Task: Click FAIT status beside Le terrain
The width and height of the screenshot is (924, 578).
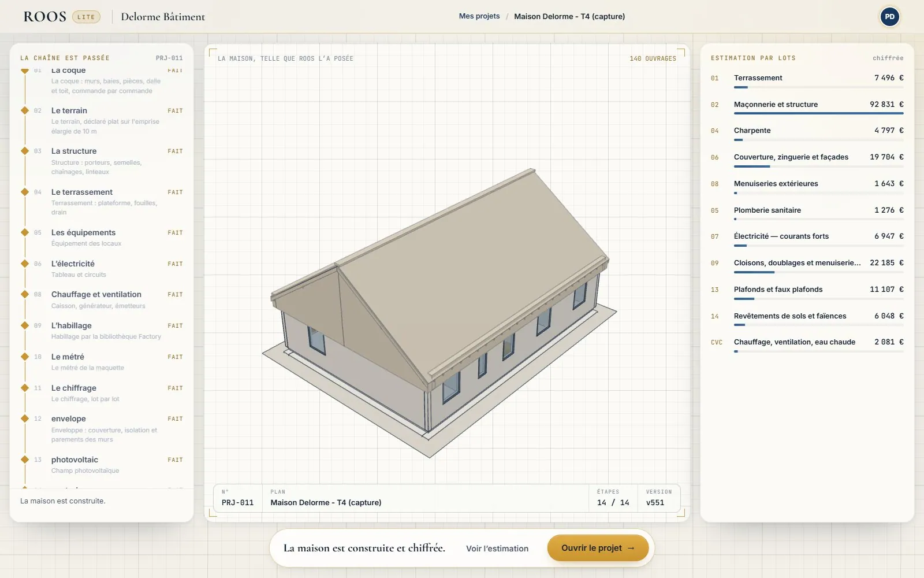Action: [x=175, y=110]
